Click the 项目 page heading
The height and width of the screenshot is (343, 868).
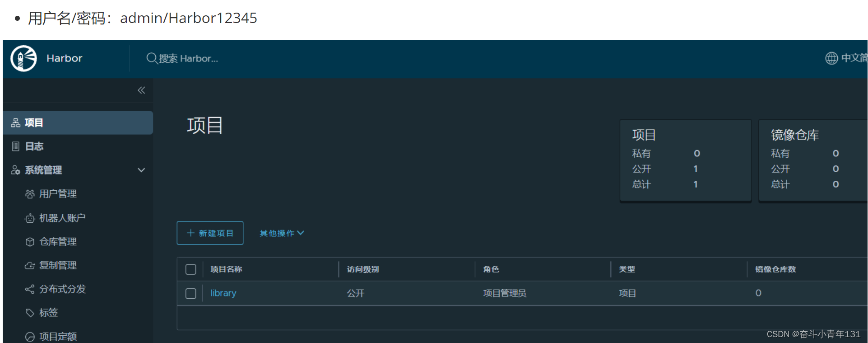point(205,126)
